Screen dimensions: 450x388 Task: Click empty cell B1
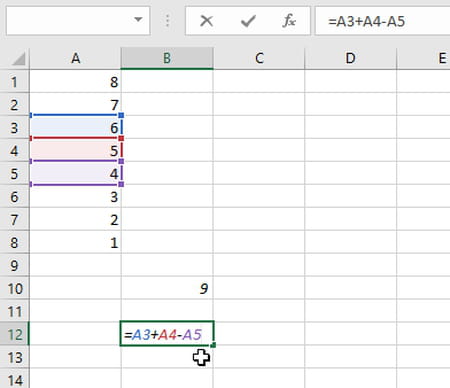[167, 82]
